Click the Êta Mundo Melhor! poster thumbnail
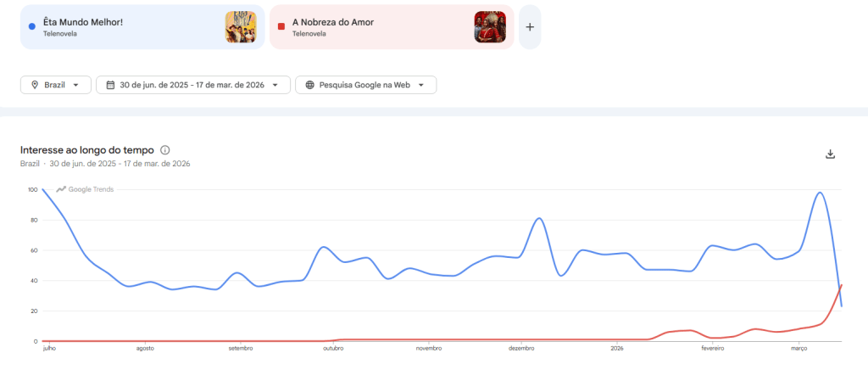Image resolution: width=868 pixels, height=381 pixels. 240,27
